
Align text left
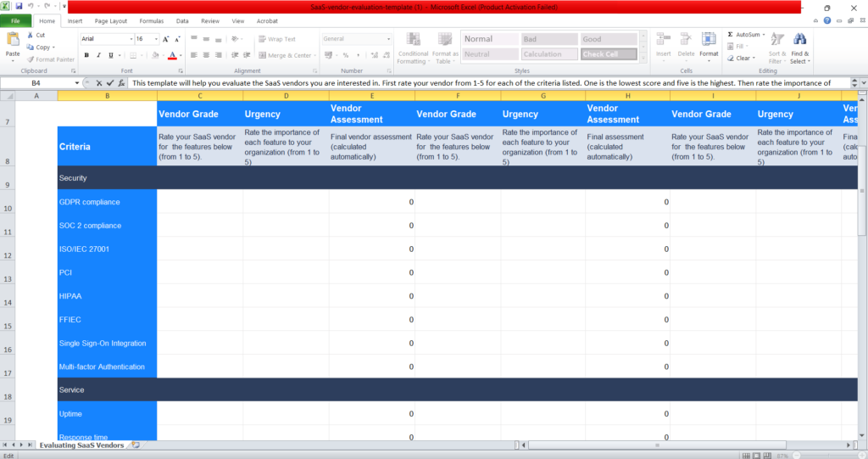tap(194, 55)
